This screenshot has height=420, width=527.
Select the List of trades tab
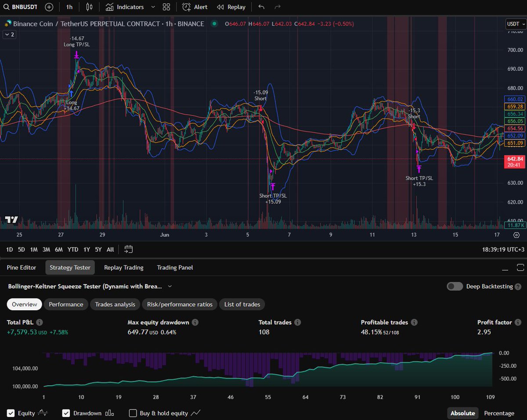tap(242, 304)
